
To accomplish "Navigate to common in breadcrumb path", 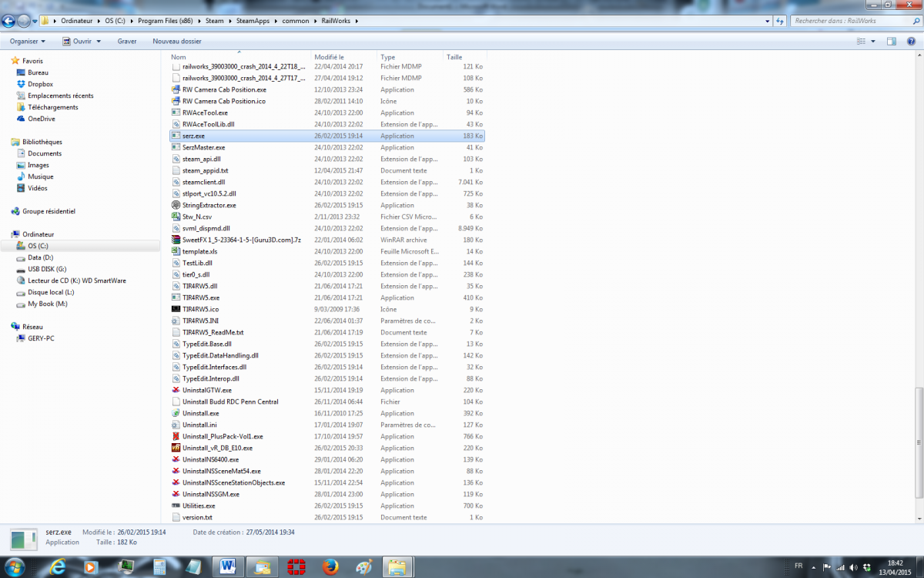I will click(x=295, y=21).
